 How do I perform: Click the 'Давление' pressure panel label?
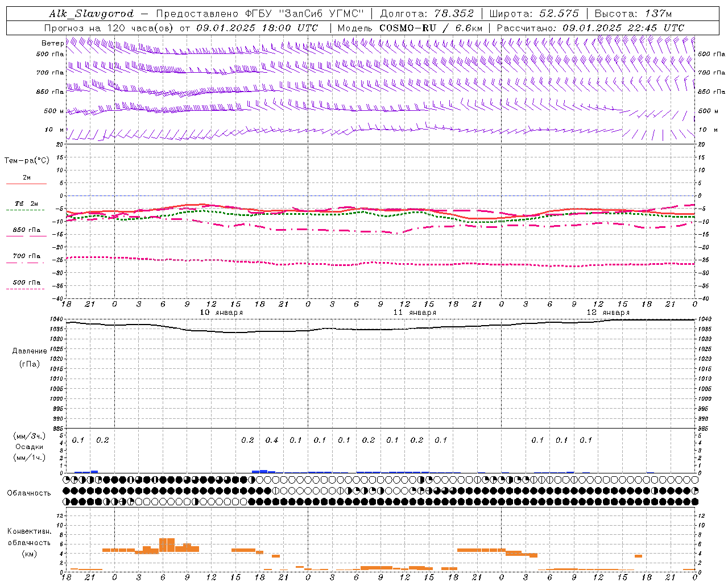point(30,351)
